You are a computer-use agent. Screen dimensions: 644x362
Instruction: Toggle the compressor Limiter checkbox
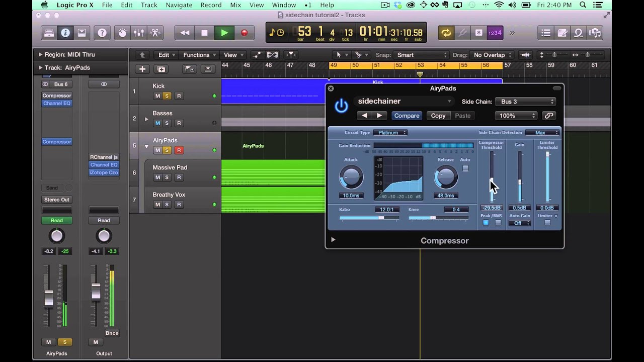click(x=547, y=223)
